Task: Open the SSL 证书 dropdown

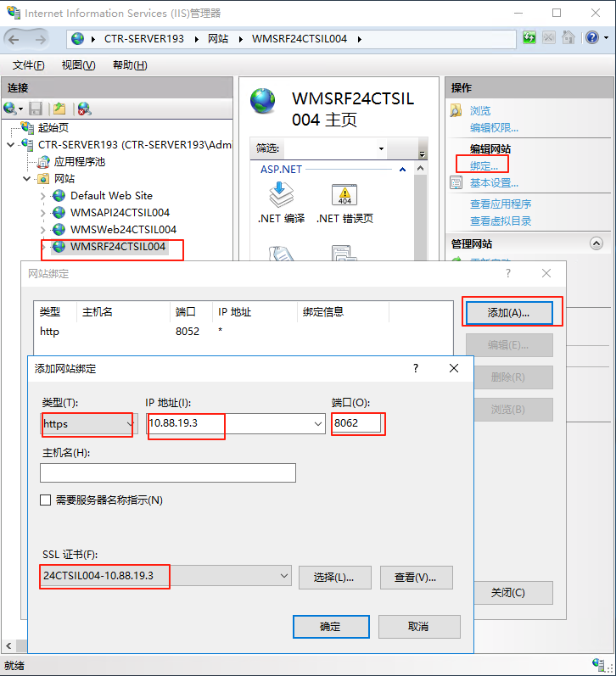Action: point(284,577)
